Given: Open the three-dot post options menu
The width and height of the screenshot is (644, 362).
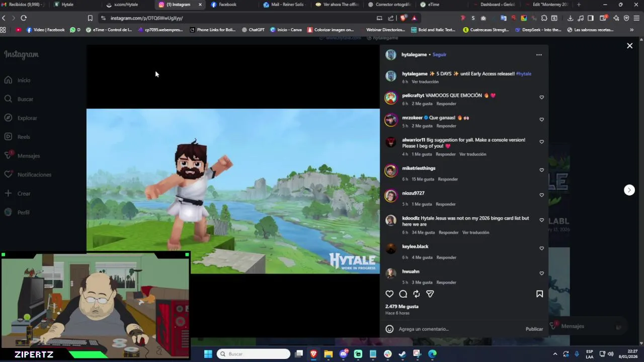Looking at the screenshot, I should point(539,55).
